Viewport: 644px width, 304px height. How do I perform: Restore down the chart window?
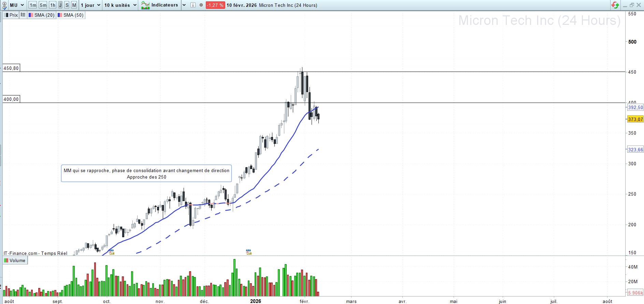[x=632, y=5]
